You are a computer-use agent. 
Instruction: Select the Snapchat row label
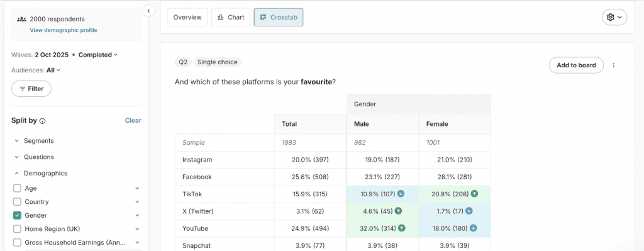[196, 246]
